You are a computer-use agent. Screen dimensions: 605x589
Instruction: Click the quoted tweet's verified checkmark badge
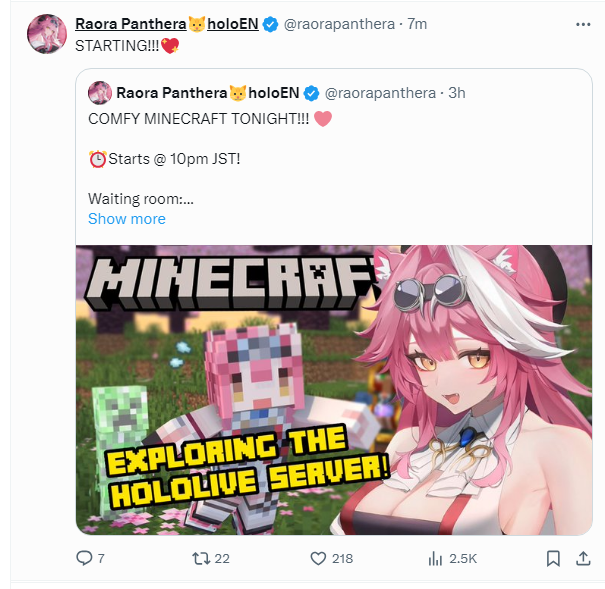pyautogui.click(x=311, y=93)
